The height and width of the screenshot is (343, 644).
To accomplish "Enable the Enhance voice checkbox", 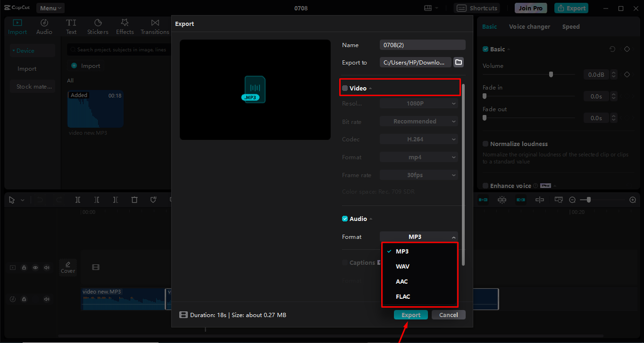I will pos(486,186).
